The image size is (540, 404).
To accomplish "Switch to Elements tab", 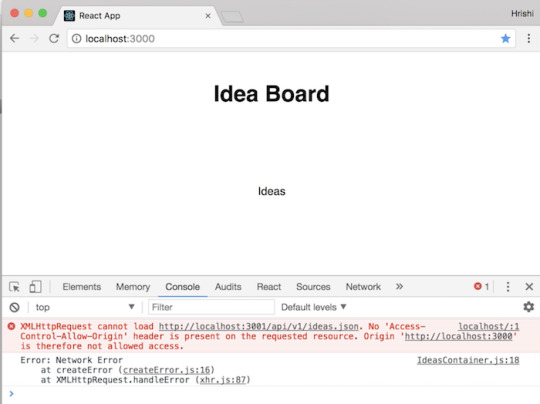I will pos(82,287).
